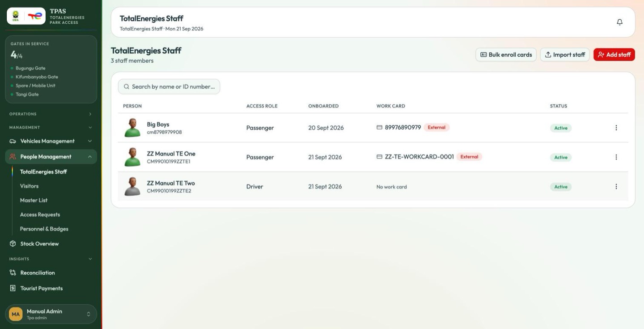
Task: Click Big Boys avatar image
Action: point(132,128)
